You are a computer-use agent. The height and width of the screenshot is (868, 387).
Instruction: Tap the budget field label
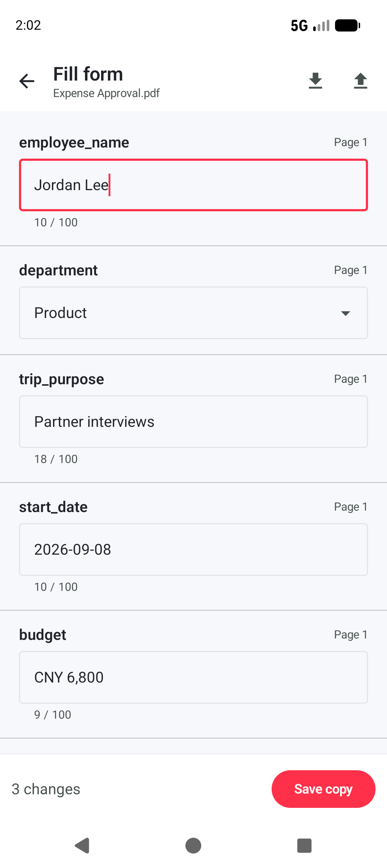tap(43, 635)
